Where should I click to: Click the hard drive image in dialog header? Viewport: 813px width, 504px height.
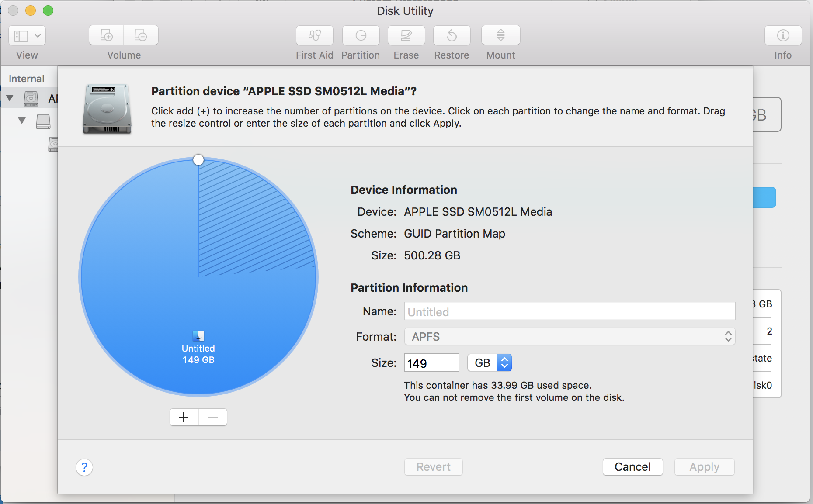(107, 109)
